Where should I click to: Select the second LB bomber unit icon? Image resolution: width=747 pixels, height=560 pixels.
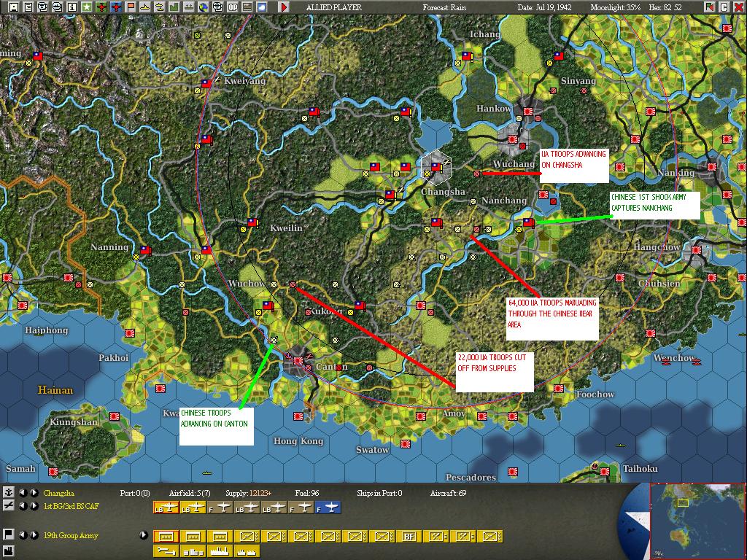coord(193,507)
